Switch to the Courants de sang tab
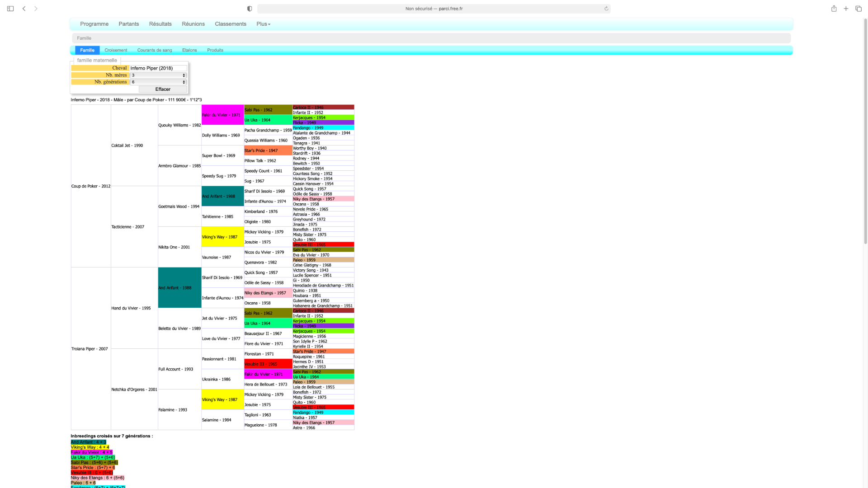 (x=155, y=50)
